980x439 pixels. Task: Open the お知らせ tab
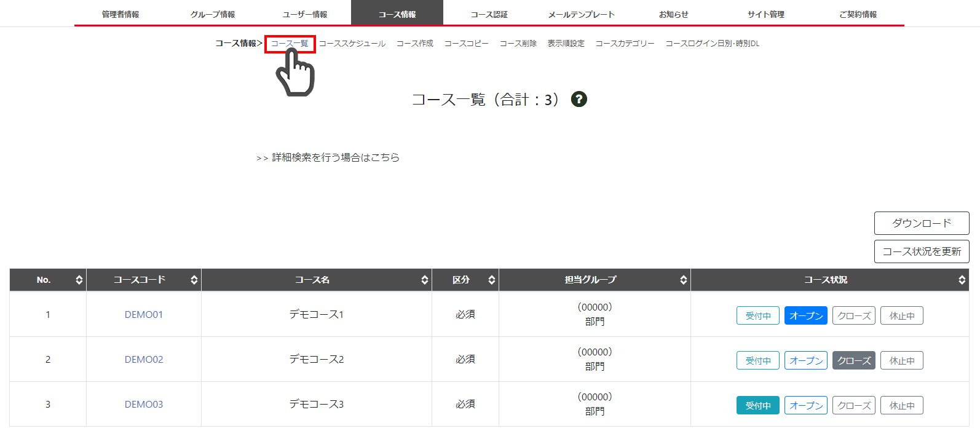pos(674,14)
